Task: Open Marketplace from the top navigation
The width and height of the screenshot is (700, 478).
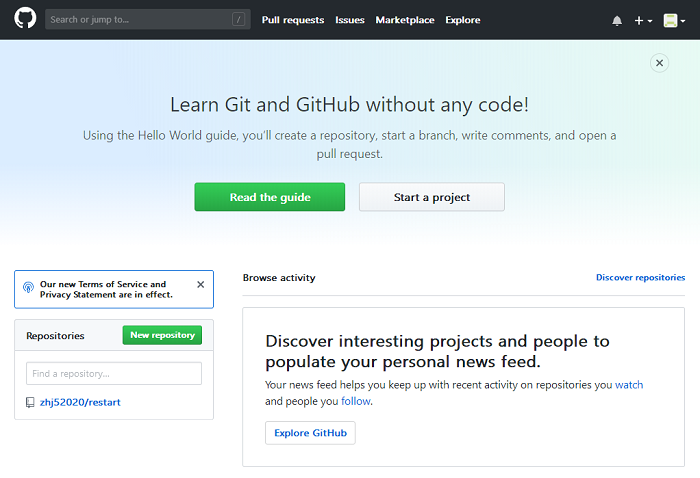Action: [x=404, y=20]
